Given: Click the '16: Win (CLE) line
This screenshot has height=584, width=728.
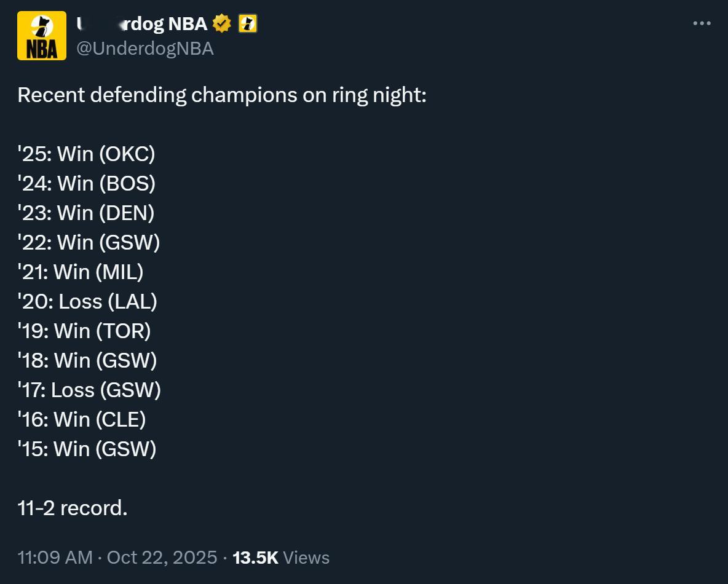Looking at the screenshot, I should point(82,419).
